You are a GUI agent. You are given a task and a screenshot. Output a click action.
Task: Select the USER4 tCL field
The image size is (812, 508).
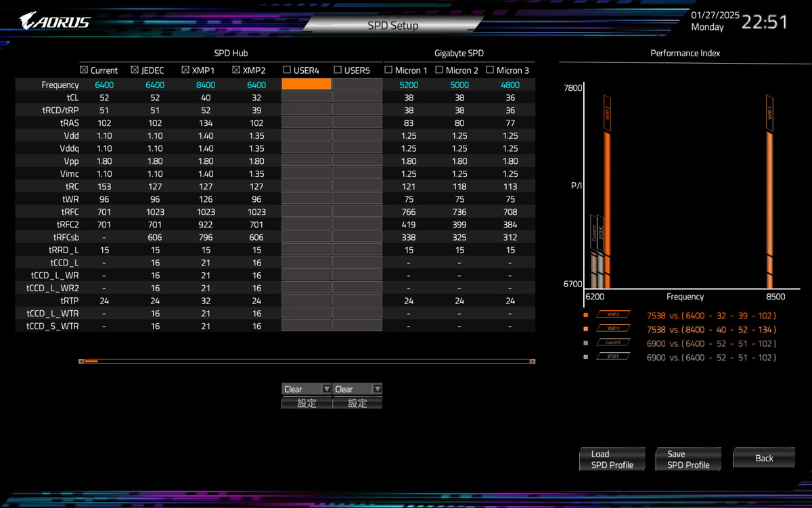coord(307,97)
